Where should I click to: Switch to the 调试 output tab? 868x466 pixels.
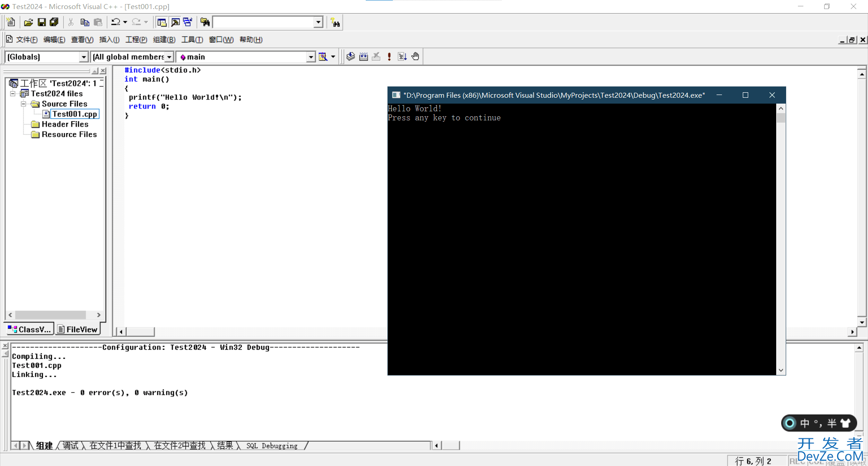click(71, 446)
